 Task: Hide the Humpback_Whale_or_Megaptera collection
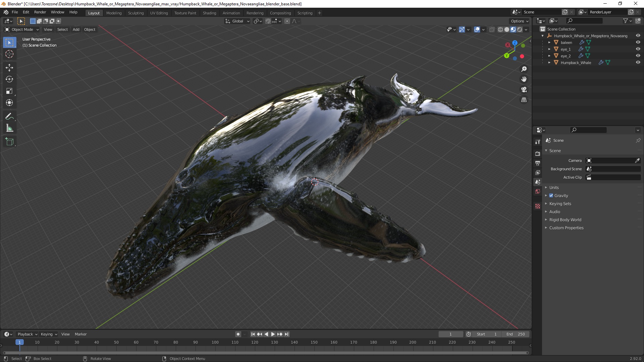(638, 36)
